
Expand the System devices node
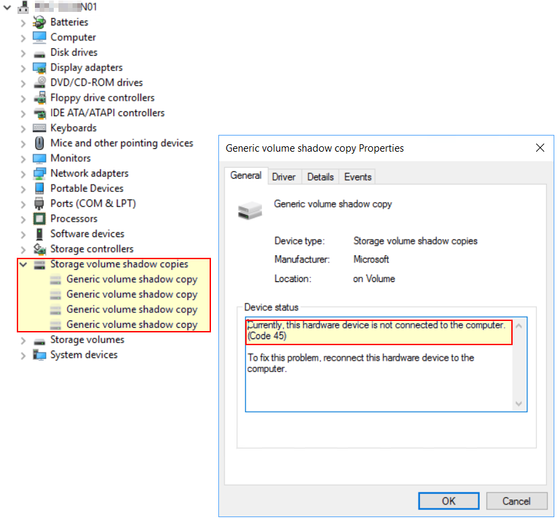(x=23, y=355)
